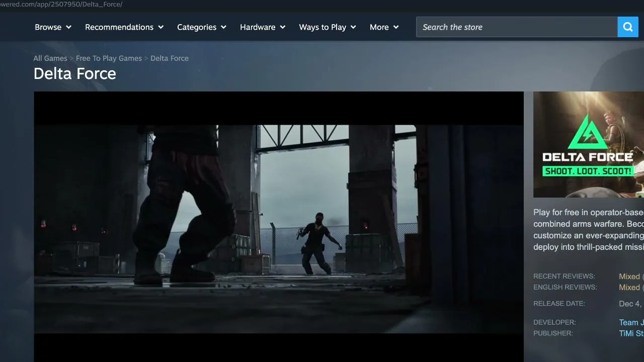Expand the Browse dropdown chevron
644x362 pixels.
[x=68, y=27]
